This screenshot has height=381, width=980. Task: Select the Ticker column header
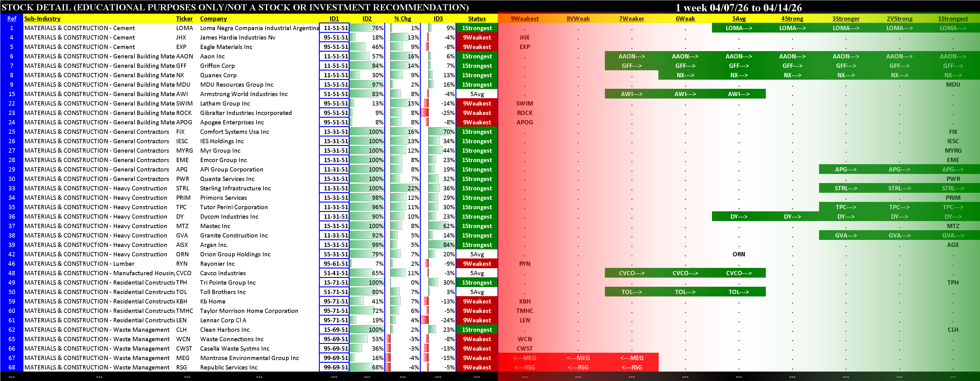point(184,19)
